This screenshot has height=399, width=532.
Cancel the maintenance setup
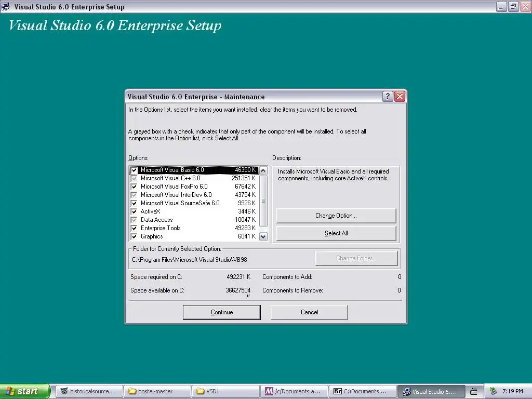point(309,312)
